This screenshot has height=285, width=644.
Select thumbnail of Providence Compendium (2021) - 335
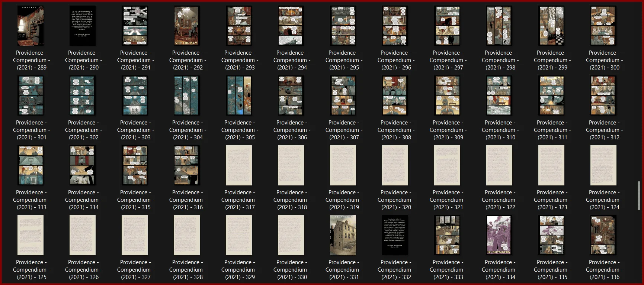551,235
